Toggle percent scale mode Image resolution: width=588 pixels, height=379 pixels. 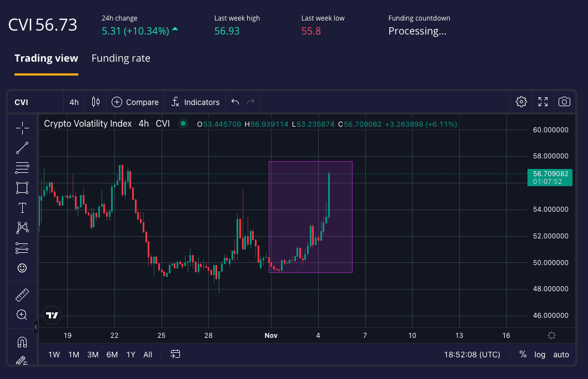tap(522, 355)
